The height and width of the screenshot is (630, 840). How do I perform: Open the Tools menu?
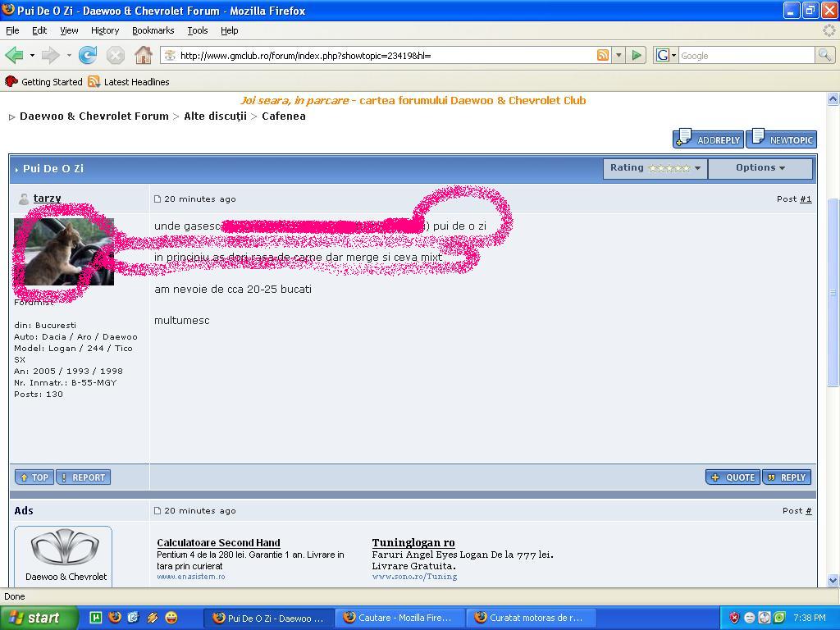pos(198,30)
